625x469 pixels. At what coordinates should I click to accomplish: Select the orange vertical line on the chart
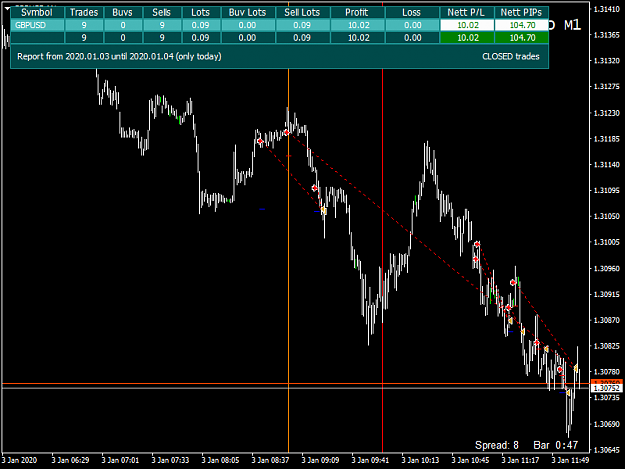tap(288, 259)
